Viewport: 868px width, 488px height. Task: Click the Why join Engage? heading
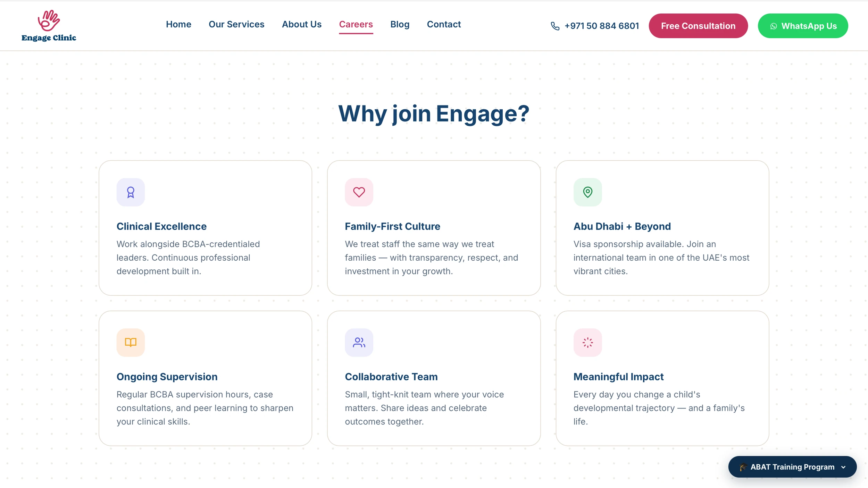434,113
